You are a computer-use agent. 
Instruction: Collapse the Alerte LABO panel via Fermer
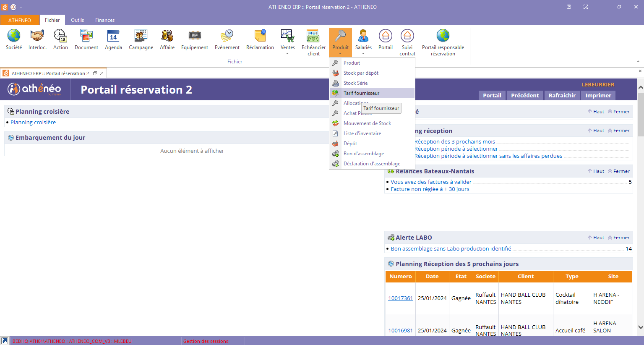click(619, 238)
